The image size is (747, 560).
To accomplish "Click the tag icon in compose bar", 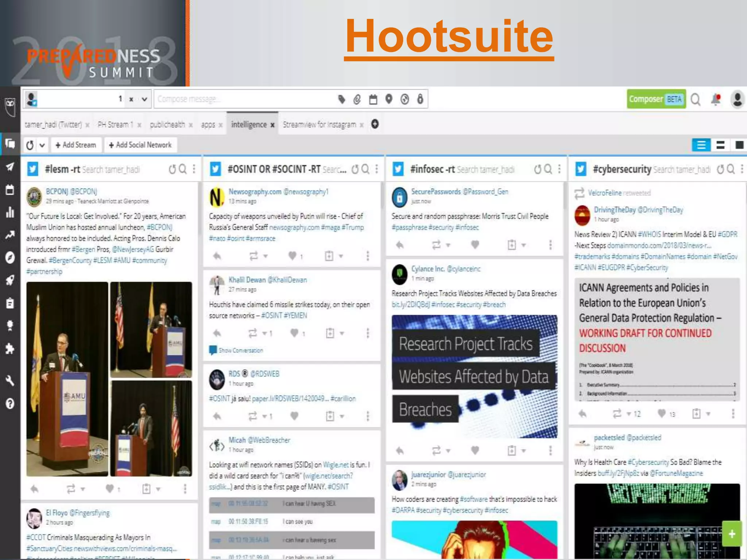I will pos(341,99).
